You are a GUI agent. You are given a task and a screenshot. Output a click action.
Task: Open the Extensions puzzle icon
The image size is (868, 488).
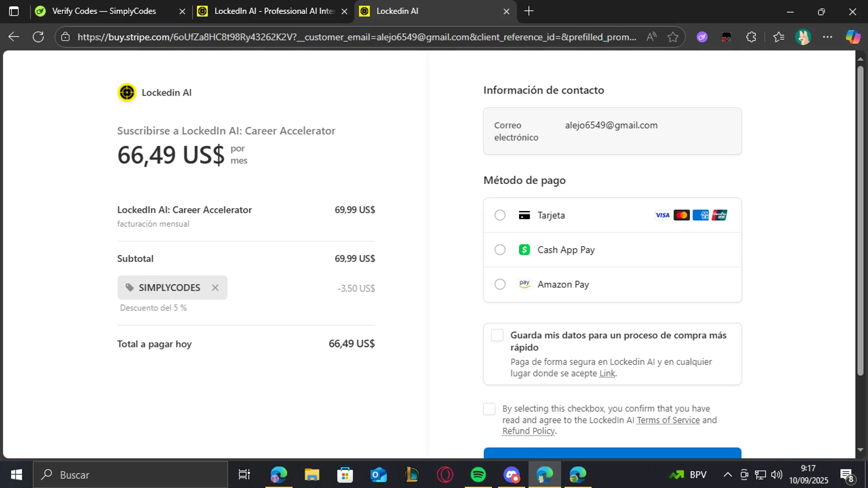751,37
